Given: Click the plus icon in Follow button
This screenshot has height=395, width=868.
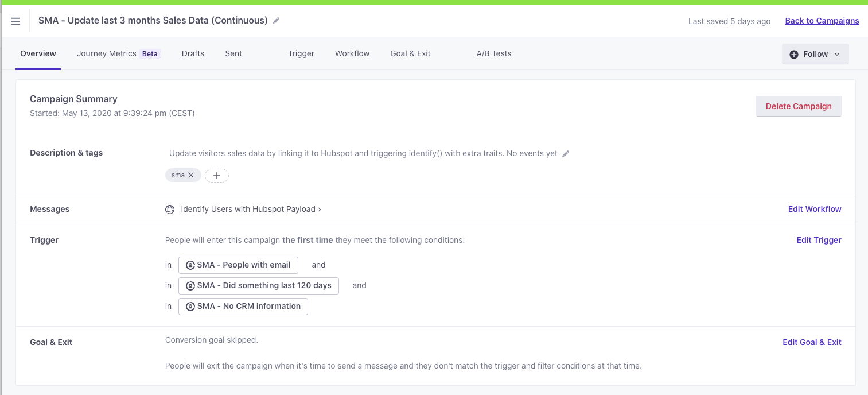Looking at the screenshot, I should pyautogui.click(x=794, y=54).
